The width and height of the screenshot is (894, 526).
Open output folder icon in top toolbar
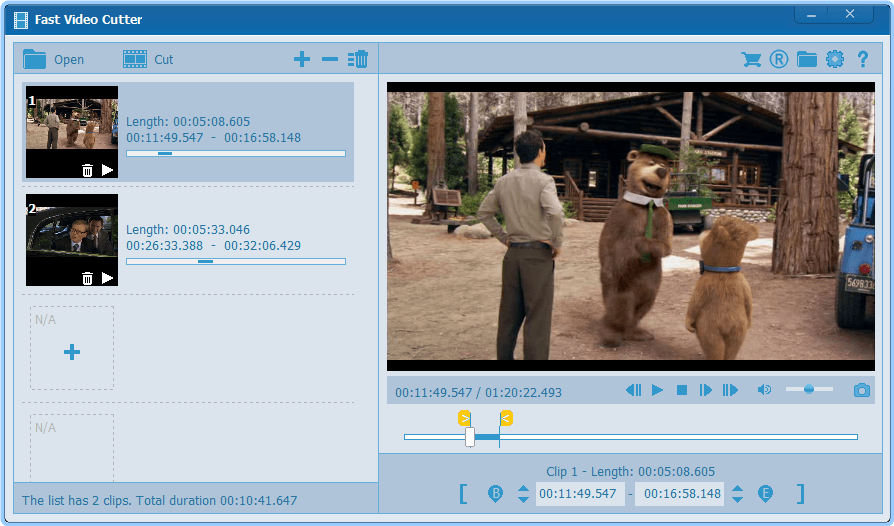[807, 59]
